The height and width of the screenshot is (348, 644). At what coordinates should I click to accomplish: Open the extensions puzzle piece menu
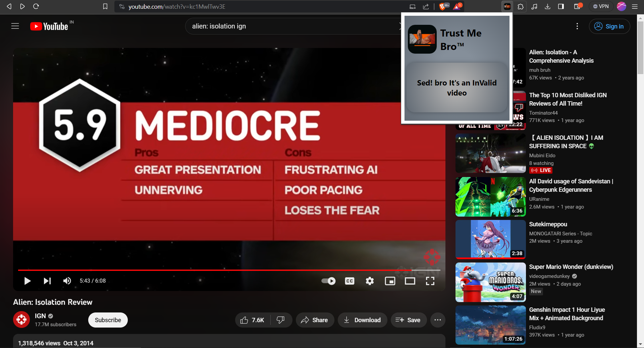(521, 6)
